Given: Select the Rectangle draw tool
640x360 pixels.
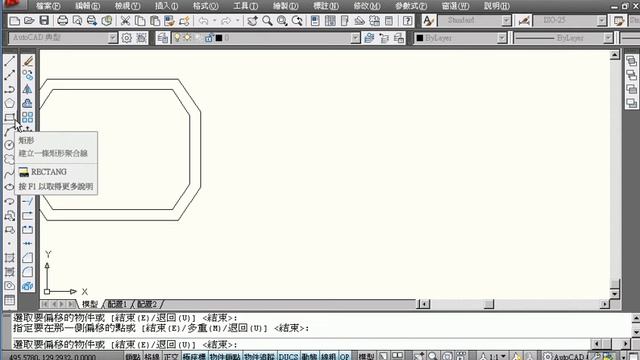Looking at the screenshot, I should [x=9, y=118].
